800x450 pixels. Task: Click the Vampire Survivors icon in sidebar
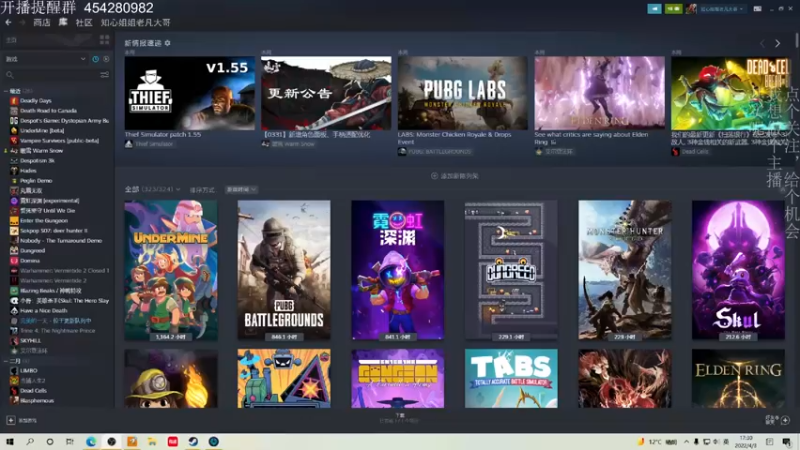(14, 141)
